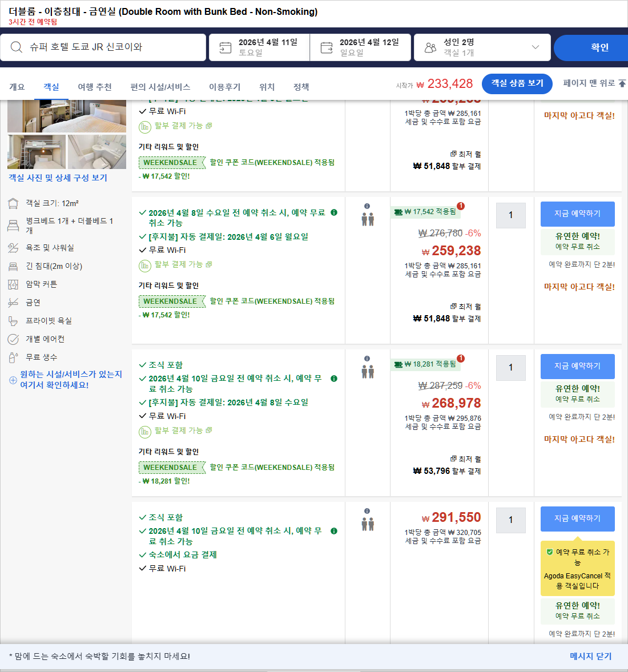This screenshot has height=672, width=628.
Task: Click 최저 월 ₩53,796 할부 결제 link
Action: [446, 465]
